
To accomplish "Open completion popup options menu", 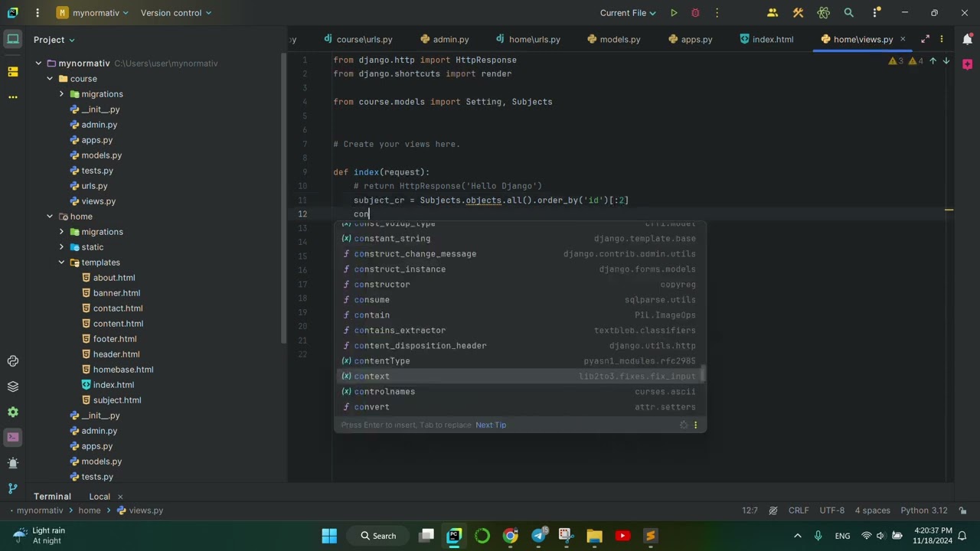I will coord(695,425).
